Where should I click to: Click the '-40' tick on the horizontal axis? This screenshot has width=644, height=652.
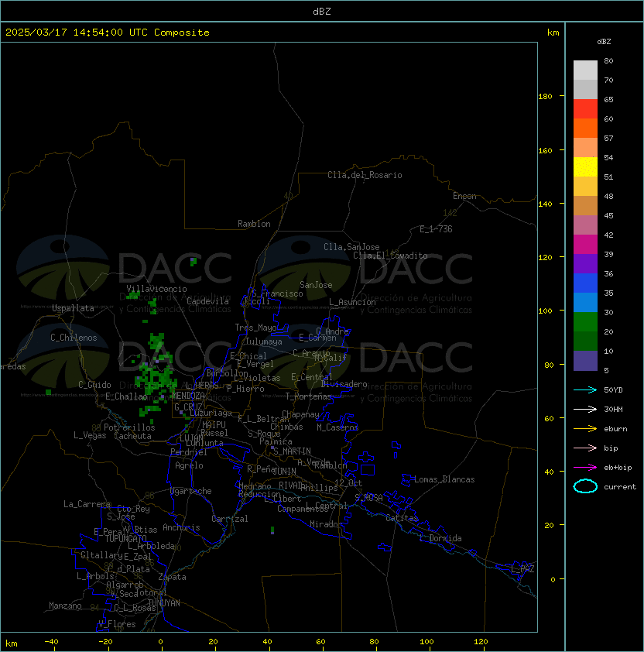pos(51,642)
